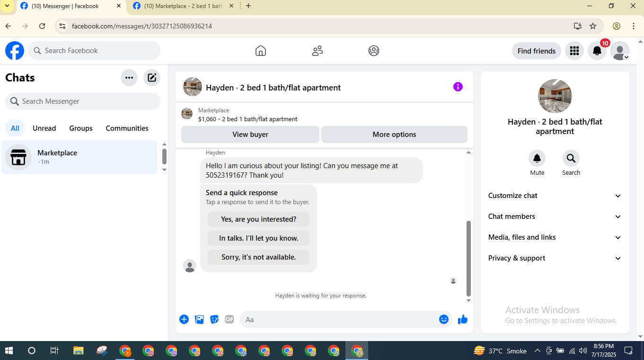Click the conversation scrollbar thumb
The width and height of the screenshot is (644, 360).
pos(469,258)
